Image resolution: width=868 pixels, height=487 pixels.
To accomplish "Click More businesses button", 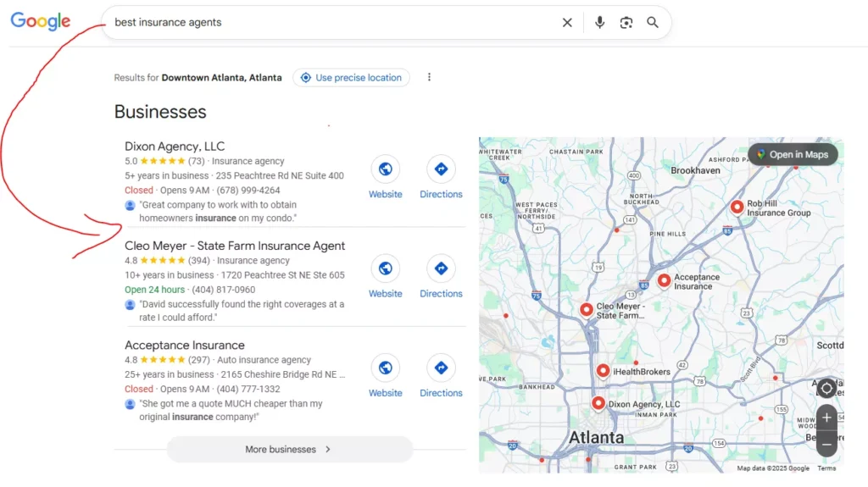I will 290,450.
